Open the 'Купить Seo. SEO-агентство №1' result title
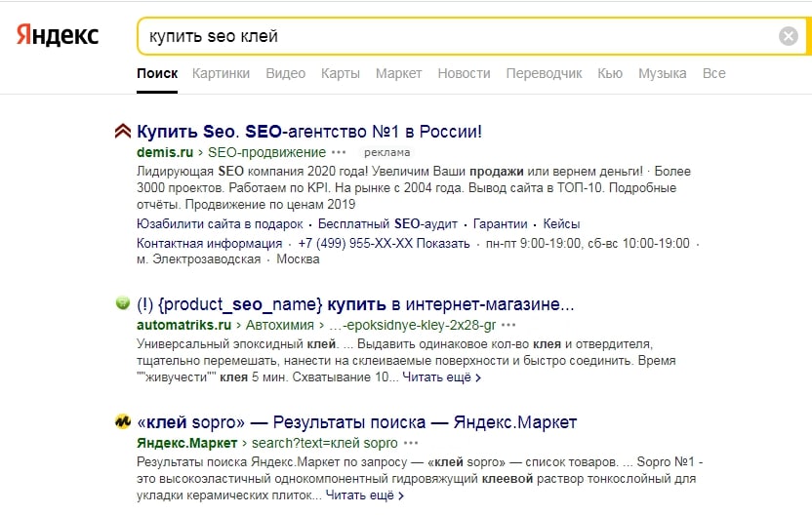This screenshot has width=812, height=515. 309,132
